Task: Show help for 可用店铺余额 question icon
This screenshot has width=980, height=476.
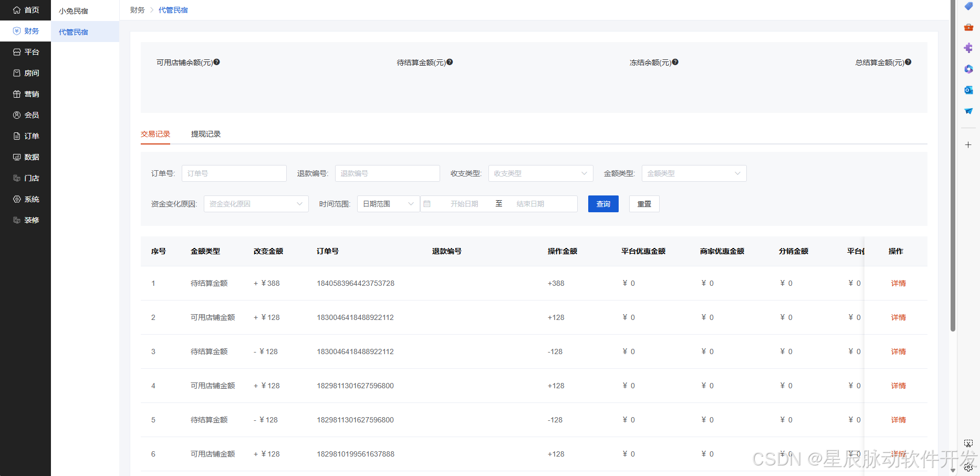Action: pyautogui.click(x=216, y=62)
